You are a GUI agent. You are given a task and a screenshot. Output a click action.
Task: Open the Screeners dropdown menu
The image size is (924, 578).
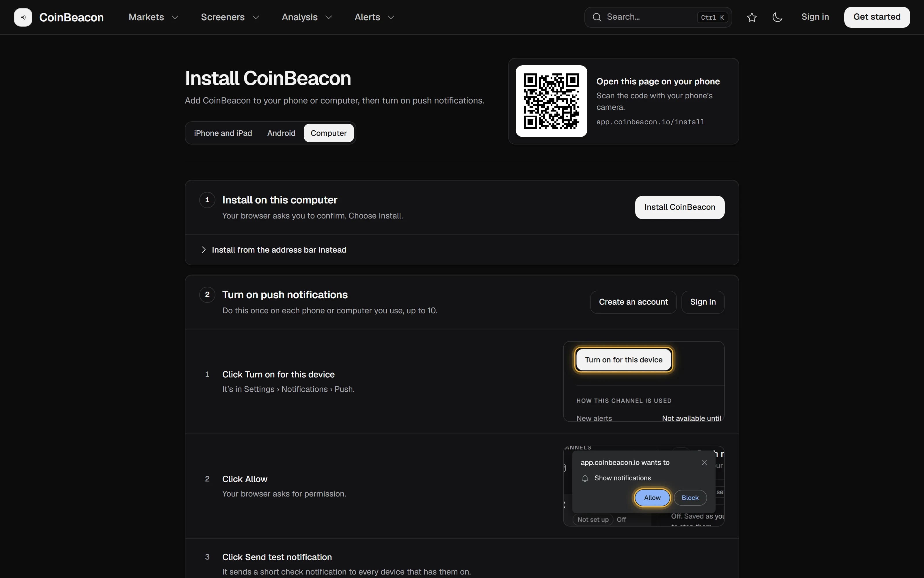point(230,17)
